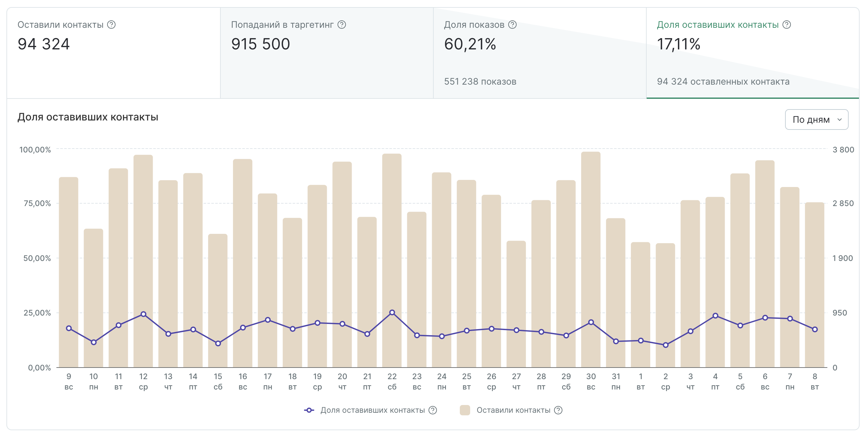The height and width of the screenshot is (436, 868).
Task: Click beige Оставили контакты legend color swatch
Action: click(x=465, y=410)
